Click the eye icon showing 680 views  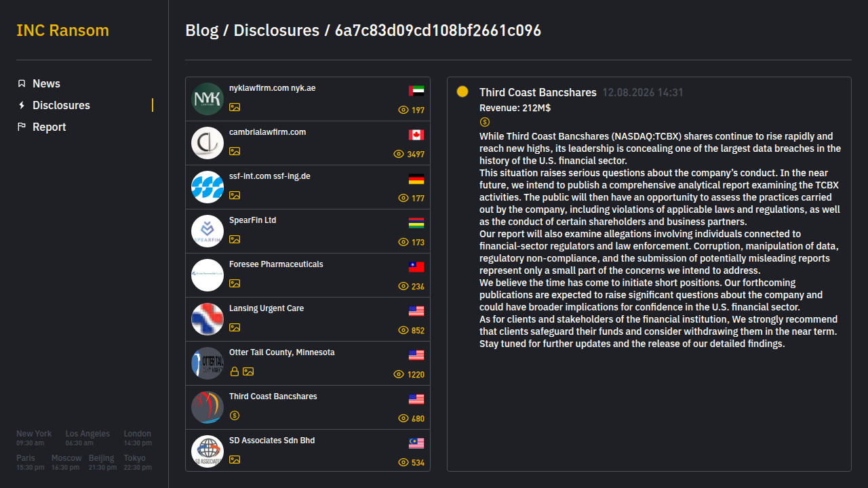click(403, 418)
